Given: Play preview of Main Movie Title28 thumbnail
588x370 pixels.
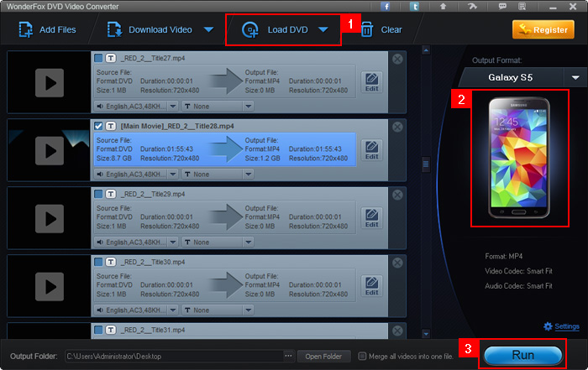Looking at the screenshot, I should (50, 151).
